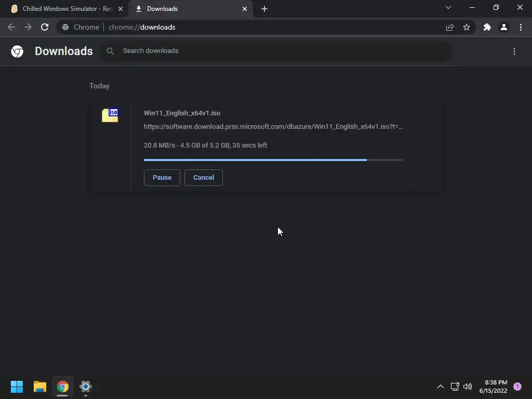Open the Win11_English_x64v1.iso file name
This screenshot has width=532, height=399.
182,113
